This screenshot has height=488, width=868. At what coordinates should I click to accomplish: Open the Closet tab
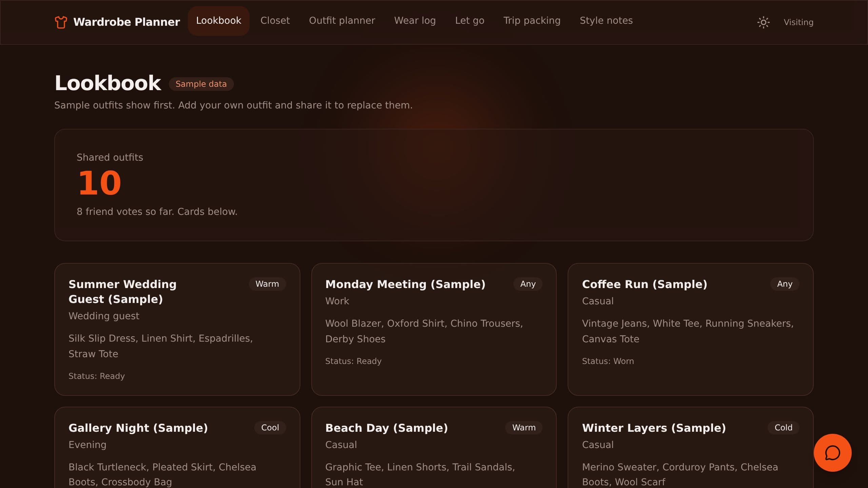click(x=275, y=21)
